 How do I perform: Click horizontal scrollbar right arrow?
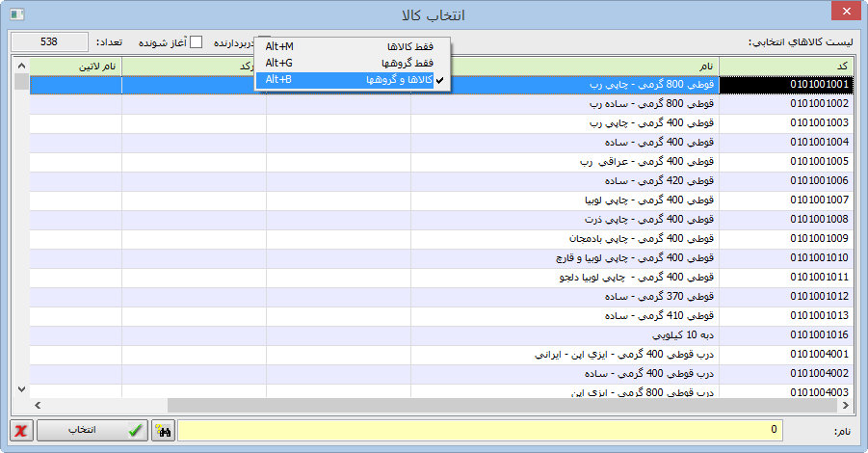(846, 406)
